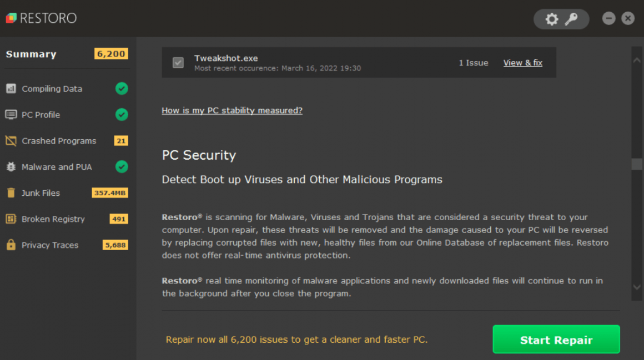Select Junk Files in the sidebar
Screen dimensions: 644x360
[x=41, y=193]
